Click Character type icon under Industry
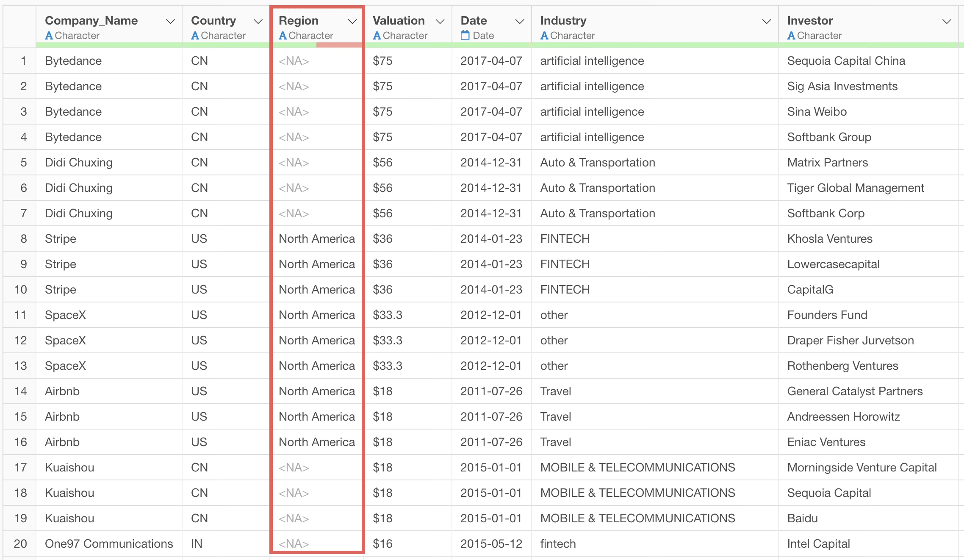The width and height of the screenshot is (964, 560). [544, 36]
